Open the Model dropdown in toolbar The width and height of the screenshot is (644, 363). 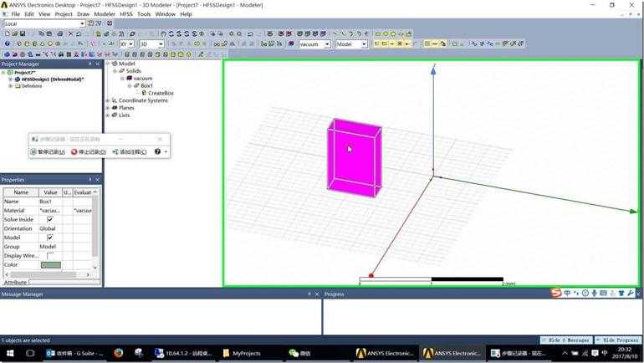(x=364, y=43)
